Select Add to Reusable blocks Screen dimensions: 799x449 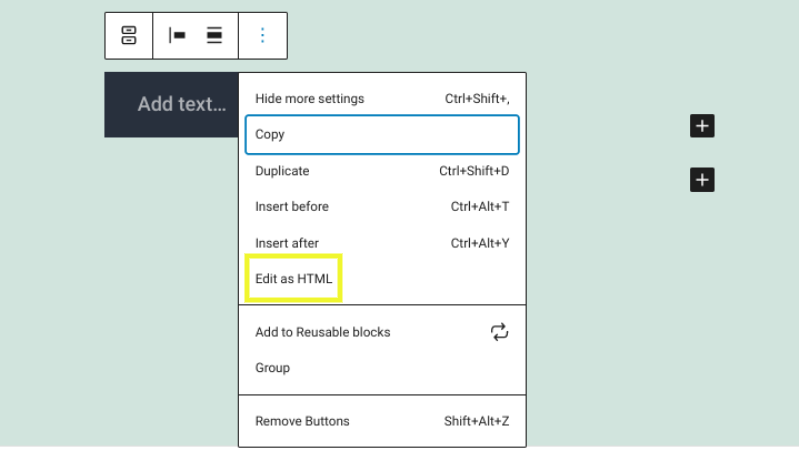coord(322,332)
